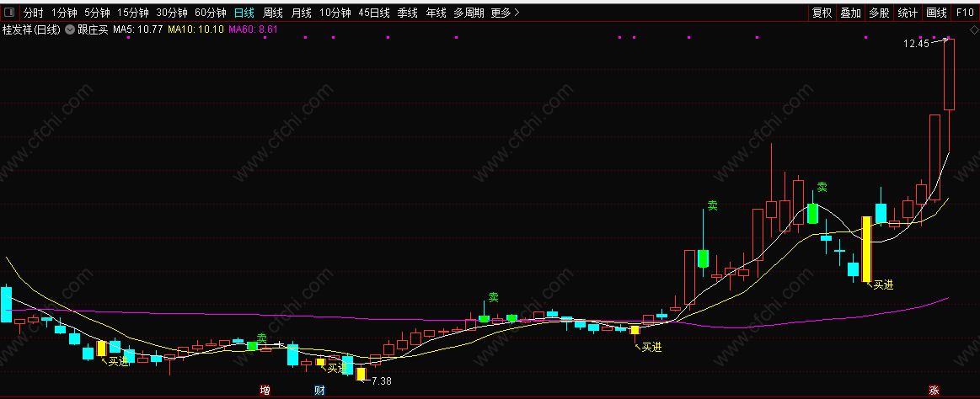Click the 多股 multi-stock button
This screenshot has width=980, height=399.
[879, 13]
